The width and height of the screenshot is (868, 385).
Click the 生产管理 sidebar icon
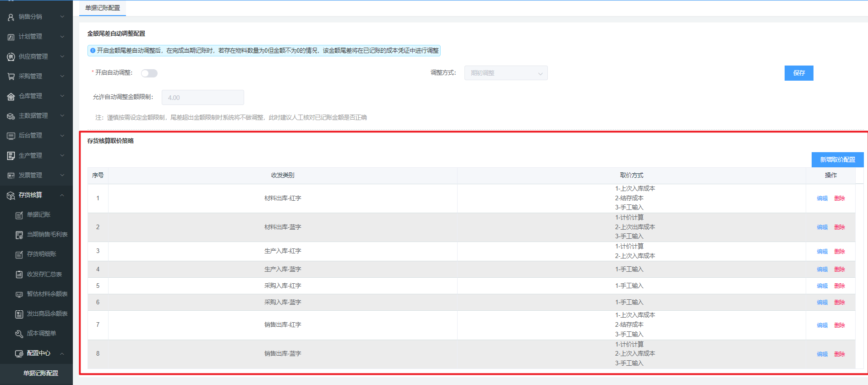(11, 156)
